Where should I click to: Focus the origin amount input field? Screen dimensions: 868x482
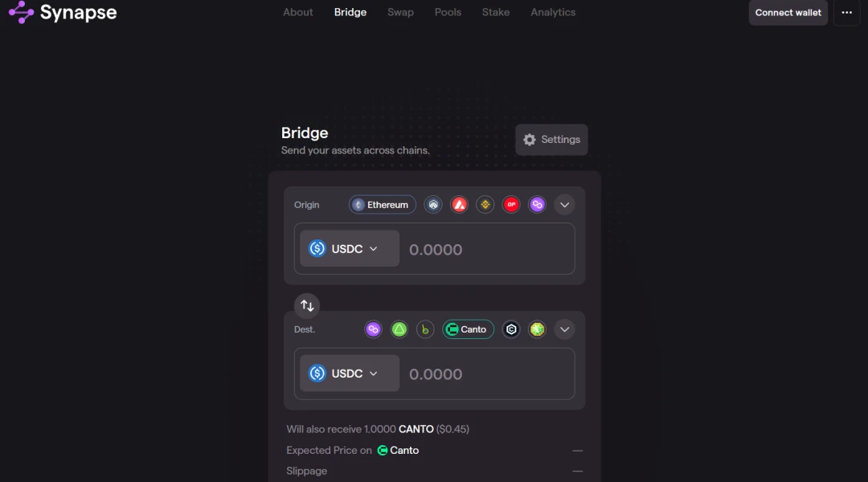point(488,249)
